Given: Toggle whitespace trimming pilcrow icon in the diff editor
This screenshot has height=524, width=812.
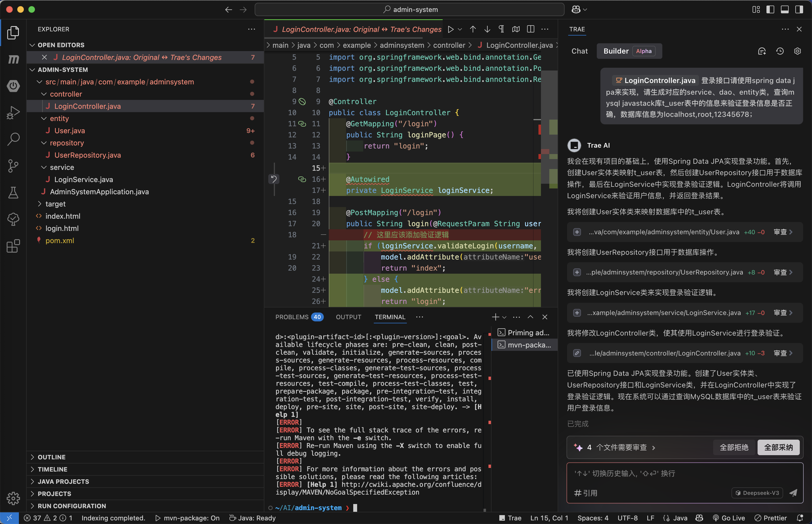Looking at the screenshot, I should pos(501,29).
